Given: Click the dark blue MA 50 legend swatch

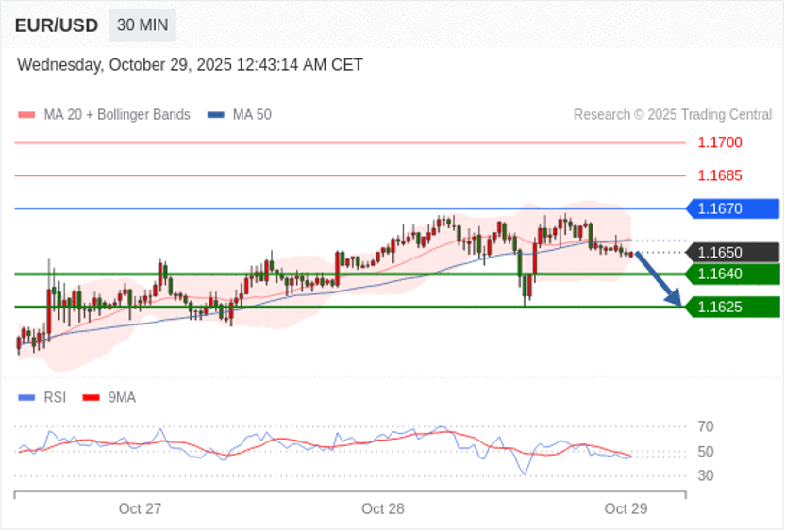Looking at the screenshot, I should 216,115.
